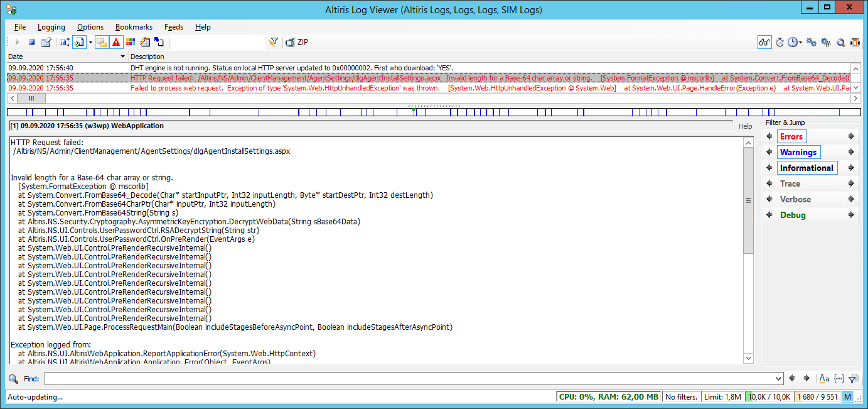
Task: Open the Bookmarks menu
Action: [x=134, y=27]
